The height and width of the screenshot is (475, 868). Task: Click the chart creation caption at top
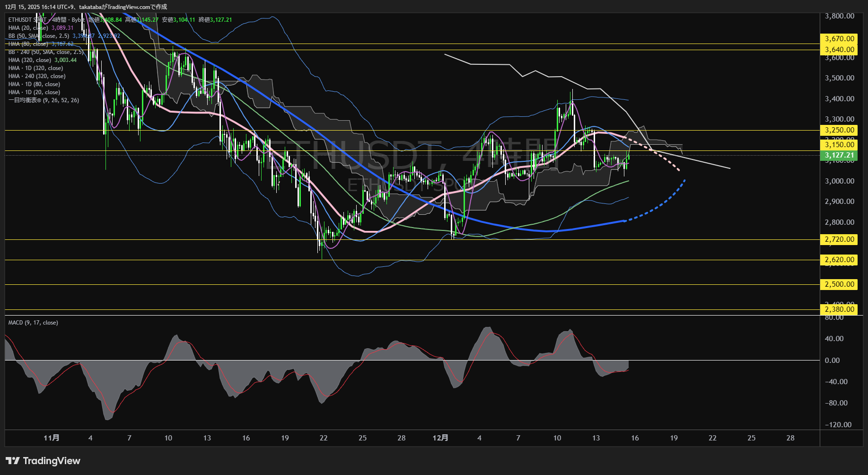[x=86, y=7]
